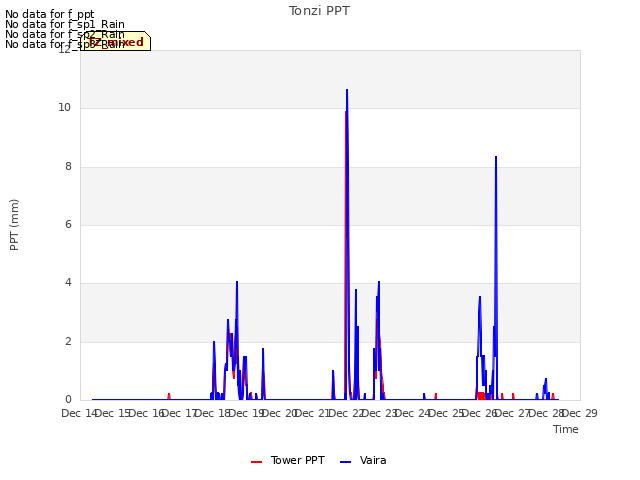Click the y-axis tick label 2

point(68,341)
